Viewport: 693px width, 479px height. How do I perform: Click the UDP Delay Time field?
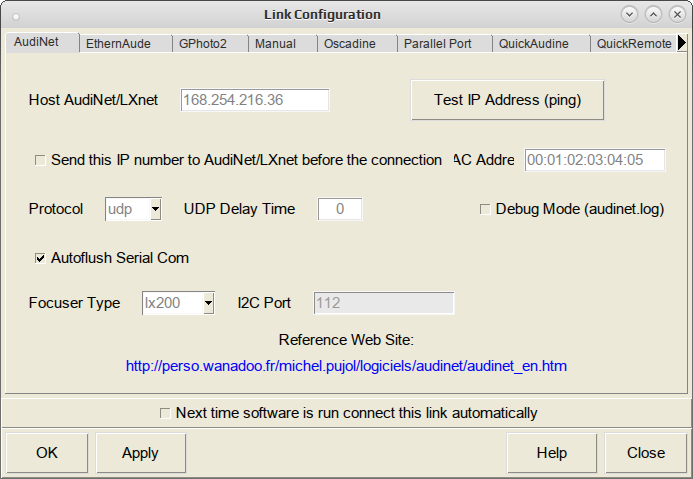click(x=340, y=209)
